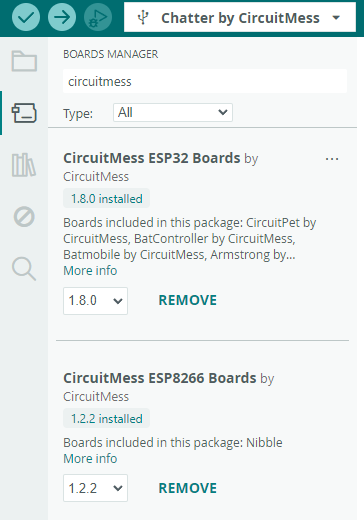Click the Verify checkmark button
Viewport: 364px width, 520px height.
(26, 17)
